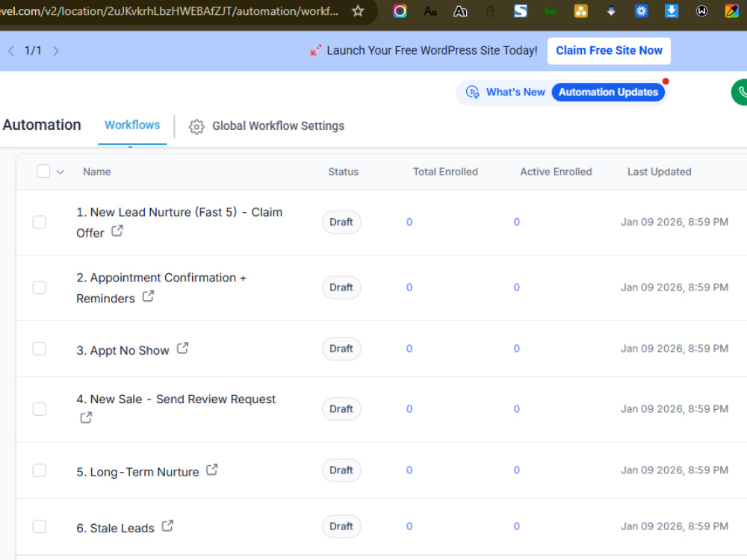
Task: Open Stale Leads external link icon
Action: click(x=167, y=526)
